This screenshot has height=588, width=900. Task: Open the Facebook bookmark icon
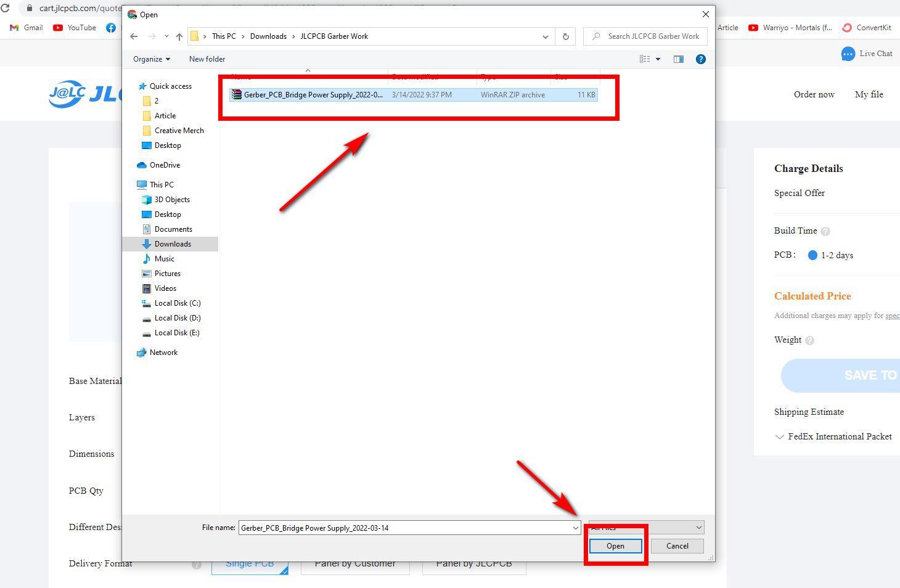111,28
